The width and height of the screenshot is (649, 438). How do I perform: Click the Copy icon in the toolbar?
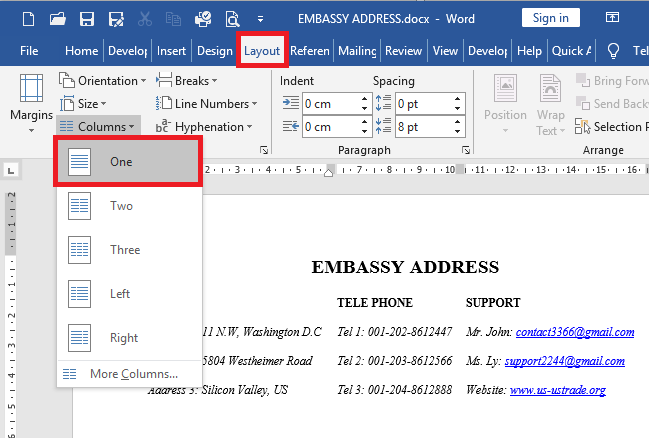pos(173,19)
